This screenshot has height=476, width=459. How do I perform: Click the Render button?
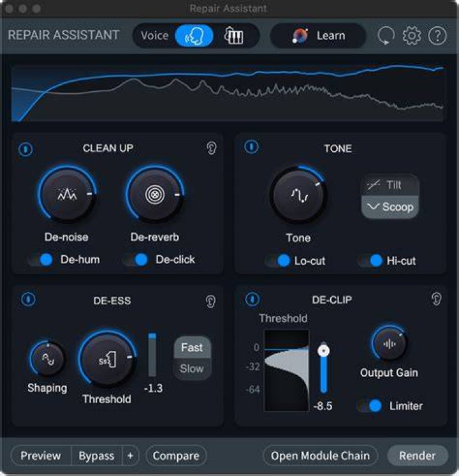point(418,456)
